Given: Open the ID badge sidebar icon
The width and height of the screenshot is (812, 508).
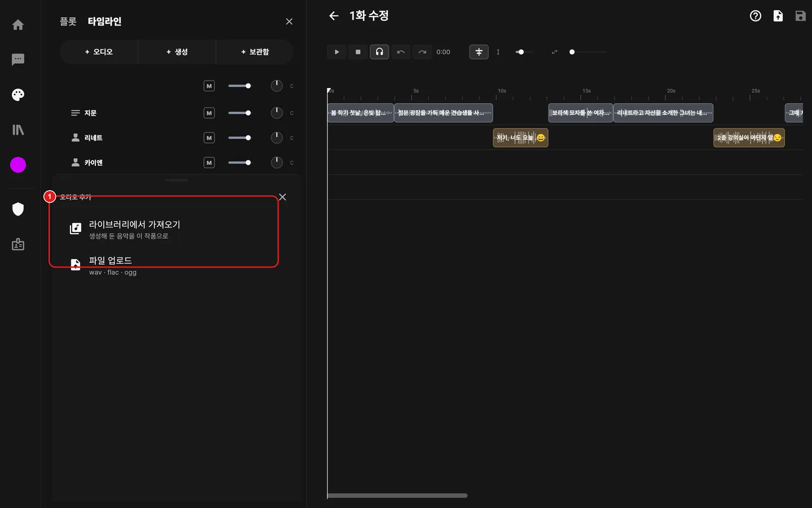Looking at the screenshot, I should tap(18, 244).
